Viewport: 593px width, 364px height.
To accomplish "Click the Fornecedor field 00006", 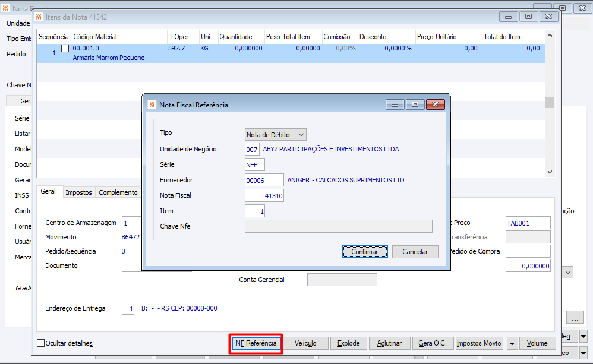I will (x=264, y=181).
